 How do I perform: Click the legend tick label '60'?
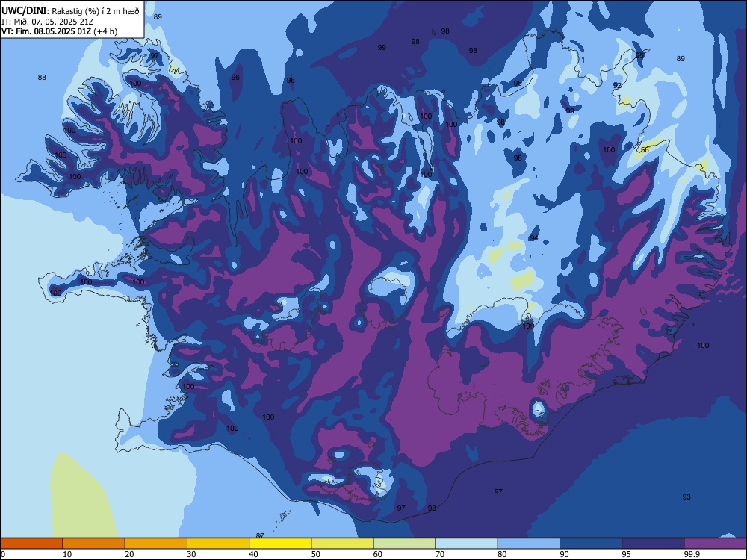[x=378, y=554]
